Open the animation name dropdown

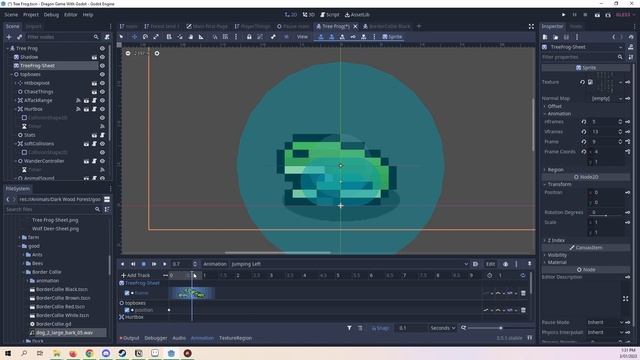coord(349,264)
